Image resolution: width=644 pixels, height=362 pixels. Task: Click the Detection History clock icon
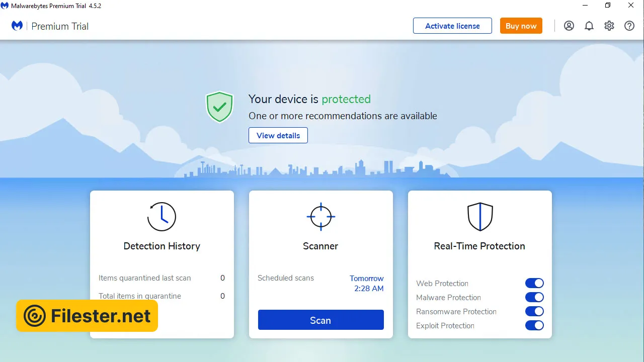coord(162,217)
